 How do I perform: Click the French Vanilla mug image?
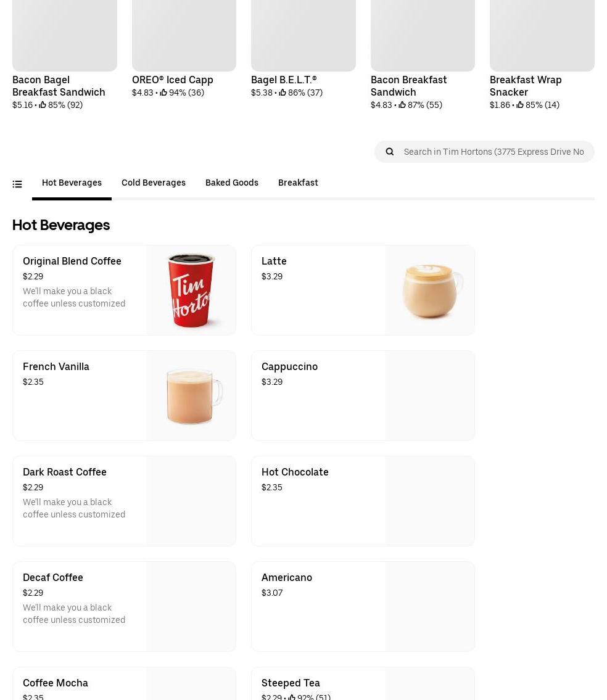tap(191, 396)
